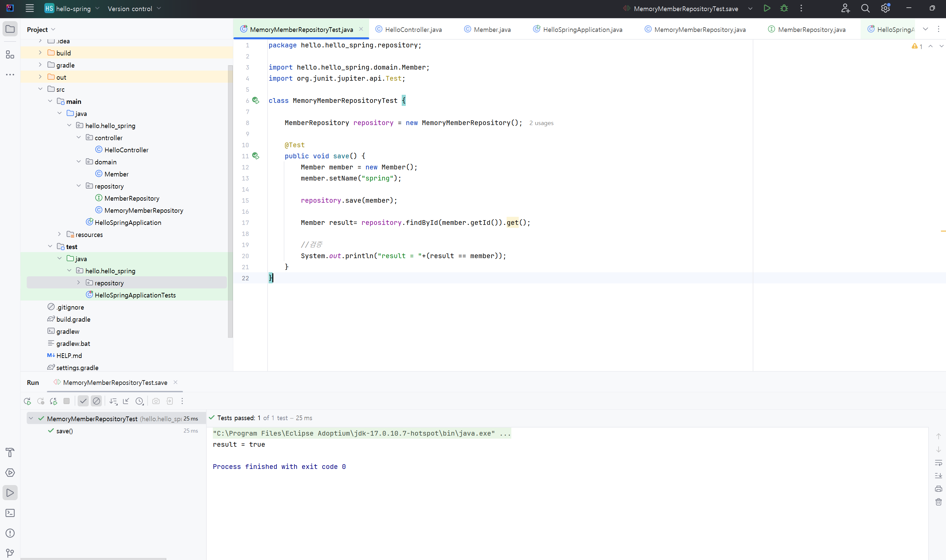This screenshot has height=560, width=946.
Task: Open the Terminal tool window
Action: [10, 513]
